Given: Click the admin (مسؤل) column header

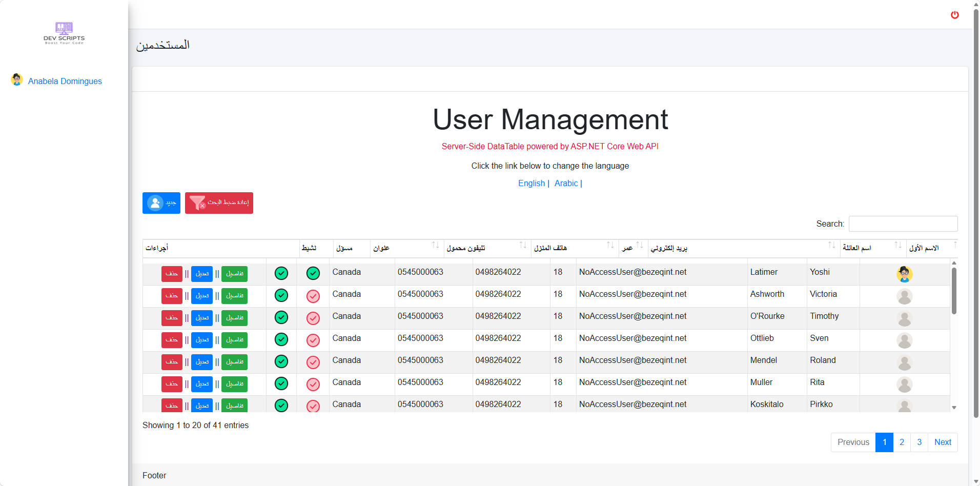Looking at the screenshot, I should coord(352,248).
